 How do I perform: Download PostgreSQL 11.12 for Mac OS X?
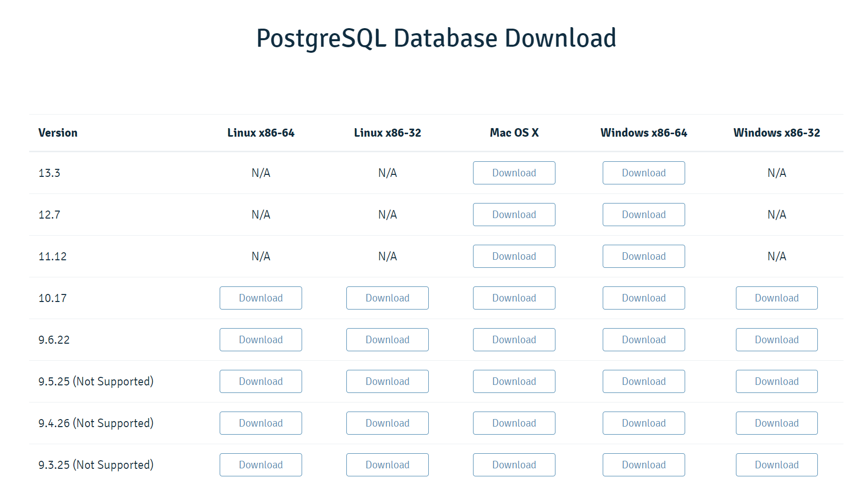[x=514, y=256]
